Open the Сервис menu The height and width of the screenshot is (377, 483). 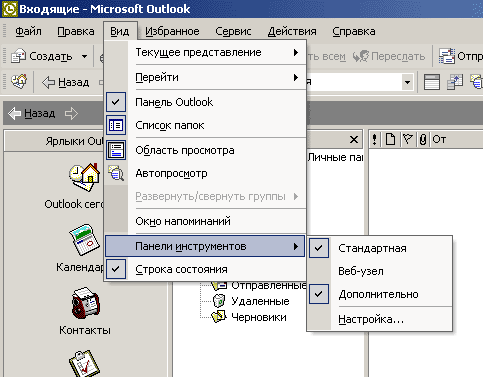[233, 31]
